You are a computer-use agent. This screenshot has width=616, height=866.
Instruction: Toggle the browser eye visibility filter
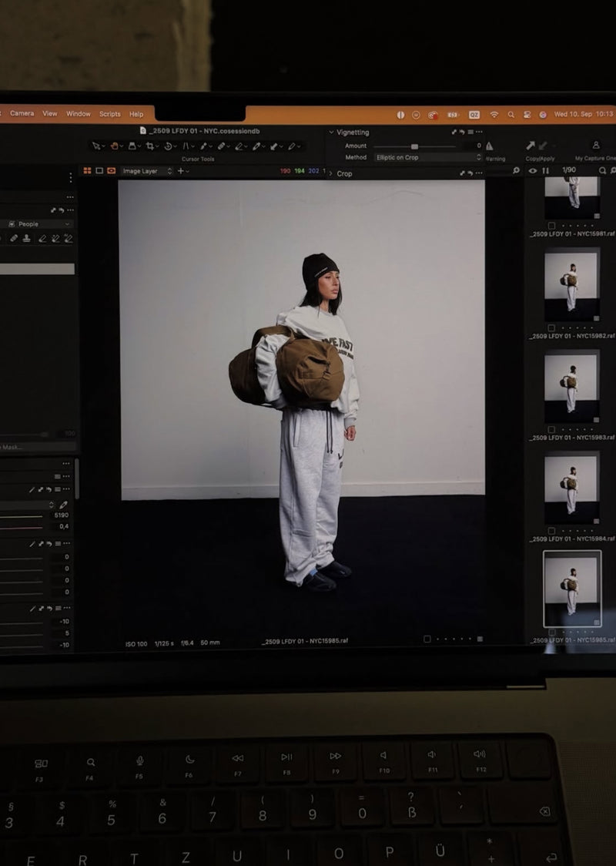533,171
